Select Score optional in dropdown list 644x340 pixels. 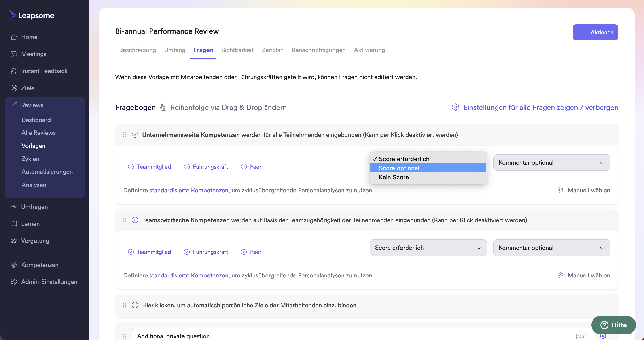tap(428, 168)
